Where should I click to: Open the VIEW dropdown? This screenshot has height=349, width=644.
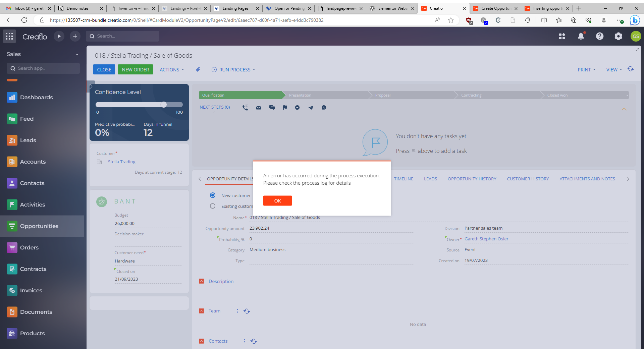[x=614, y=70]
